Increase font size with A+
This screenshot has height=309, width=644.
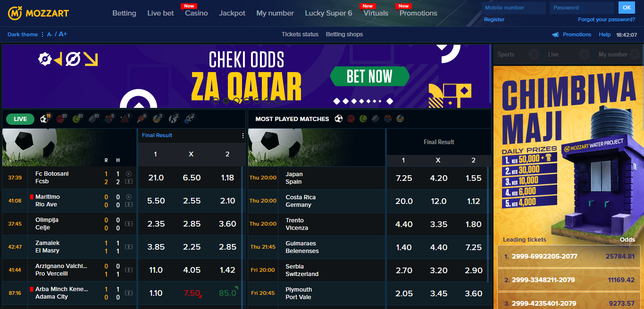coord(63,34)
